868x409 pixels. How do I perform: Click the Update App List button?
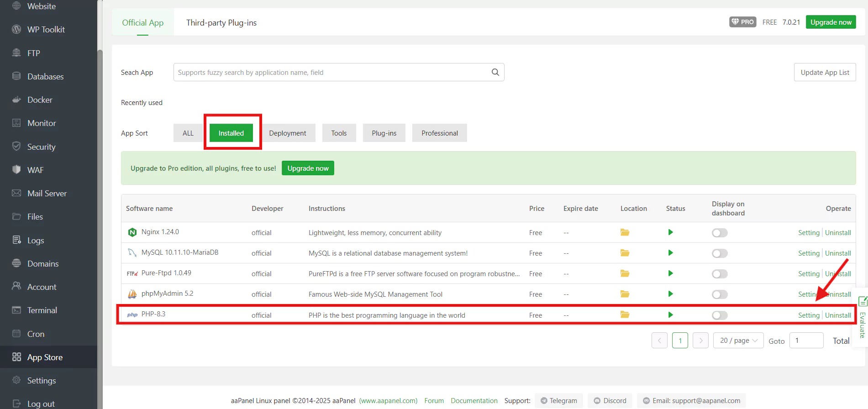(825, 72)
